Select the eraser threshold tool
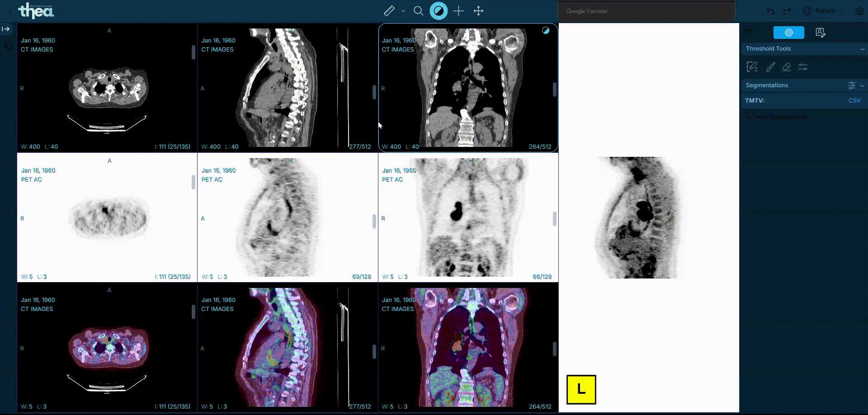This screenshot has width=868, height=415. pyautogui.click(x=787, y=67)
